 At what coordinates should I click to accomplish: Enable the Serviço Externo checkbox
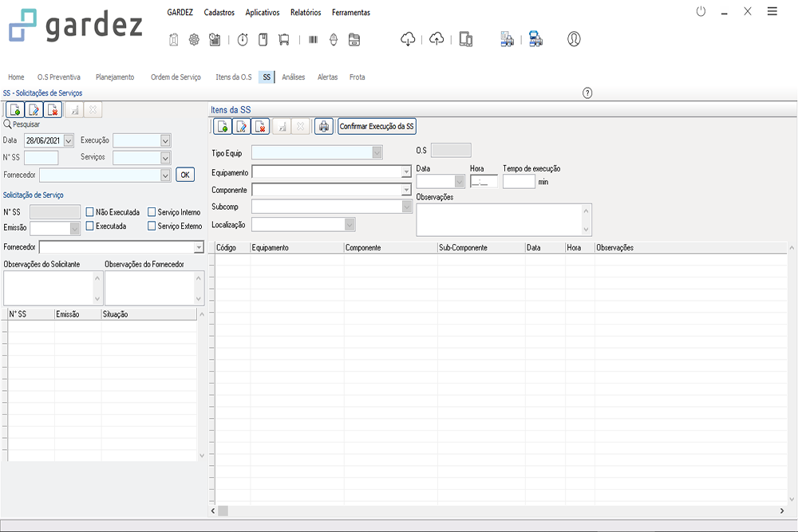(x=152, y=226)
